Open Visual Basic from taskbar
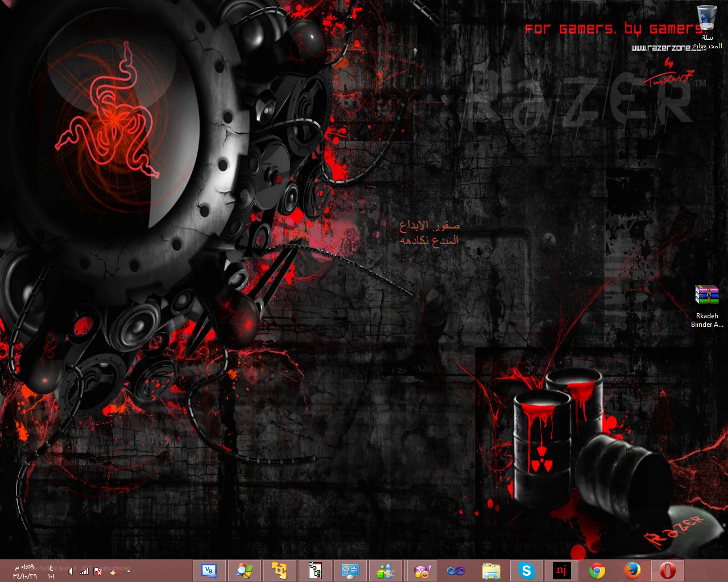 209,571
